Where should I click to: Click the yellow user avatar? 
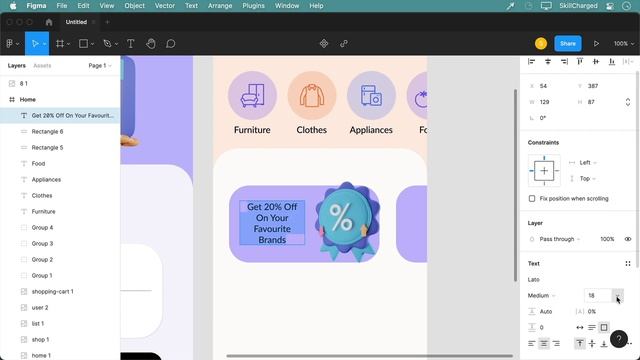(541, 43)
